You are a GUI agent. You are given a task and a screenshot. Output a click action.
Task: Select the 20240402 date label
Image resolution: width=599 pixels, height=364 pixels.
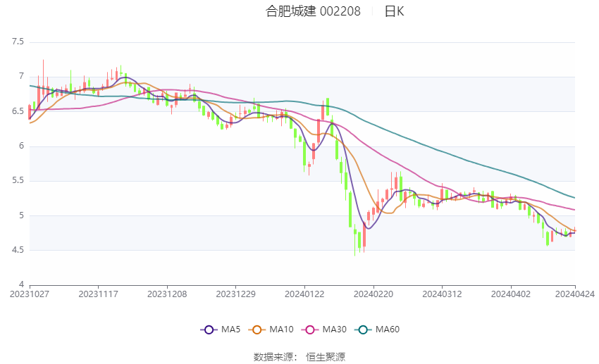point(511,294)
